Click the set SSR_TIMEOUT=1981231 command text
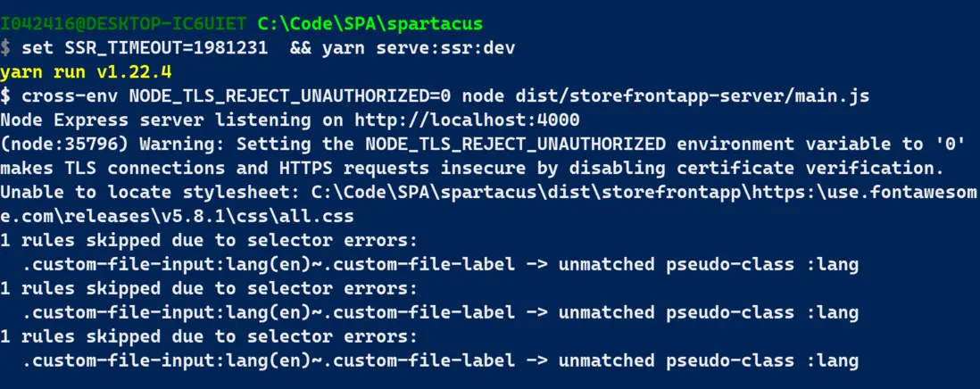 click(145, 46)
